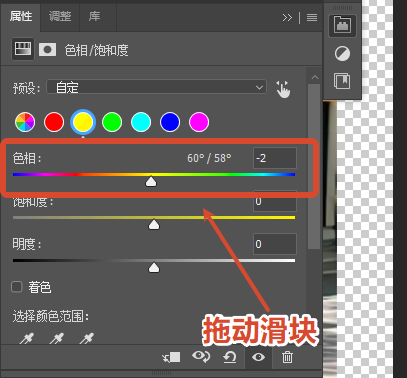This screenshot has height=378, width=407.
Task: Open the top folder-like panel icon in dock
Action: tap(342, 26)
